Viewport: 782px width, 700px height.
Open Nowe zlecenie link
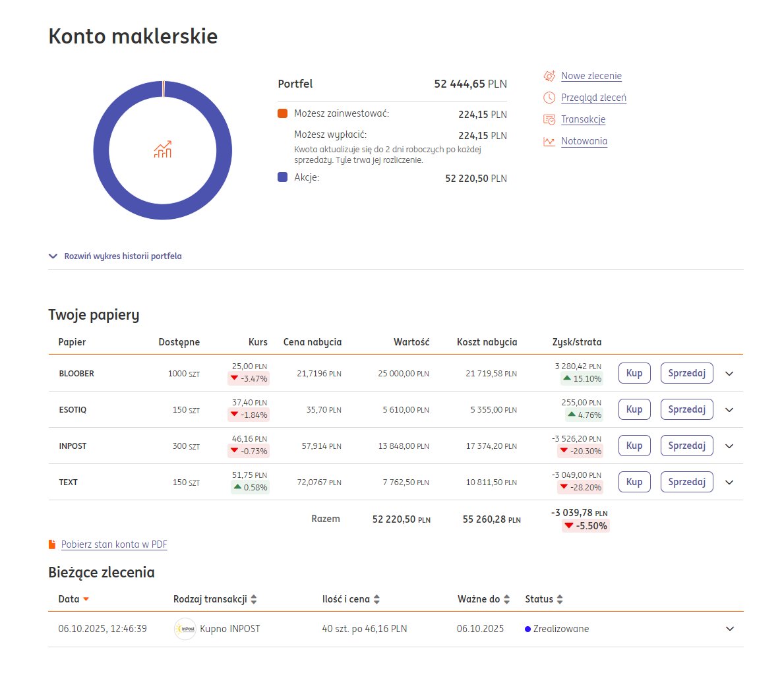click(591, 76)
